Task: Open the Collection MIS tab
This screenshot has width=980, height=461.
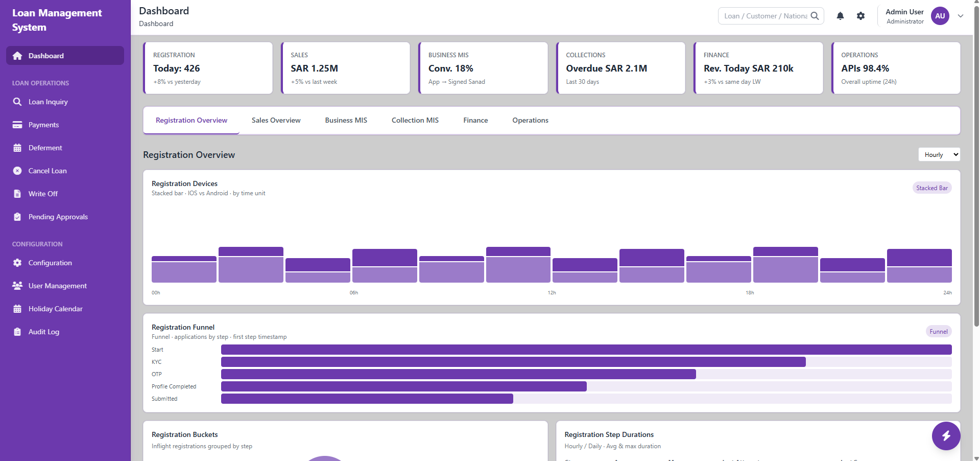Action: (x=415, y=120)
